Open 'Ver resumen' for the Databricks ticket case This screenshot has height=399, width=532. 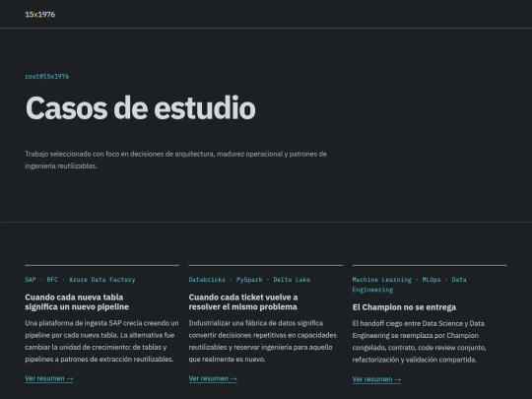point(213,378)
